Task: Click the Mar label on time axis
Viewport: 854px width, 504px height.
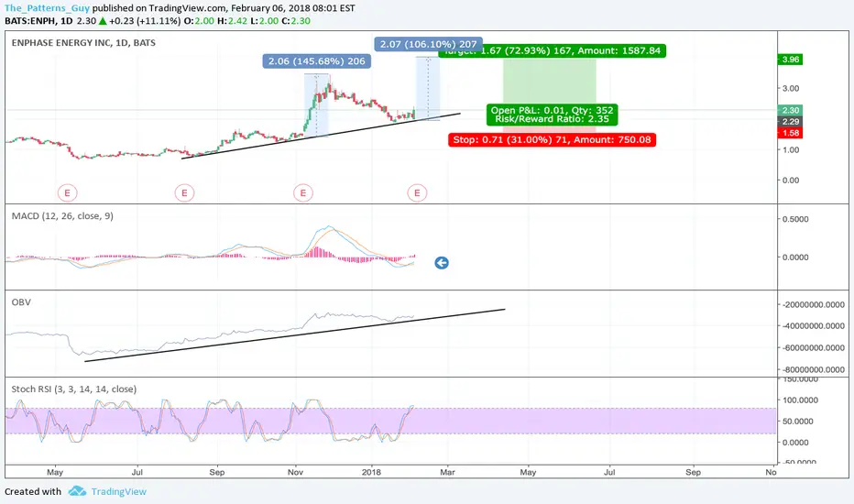Action: click(447, 472)
